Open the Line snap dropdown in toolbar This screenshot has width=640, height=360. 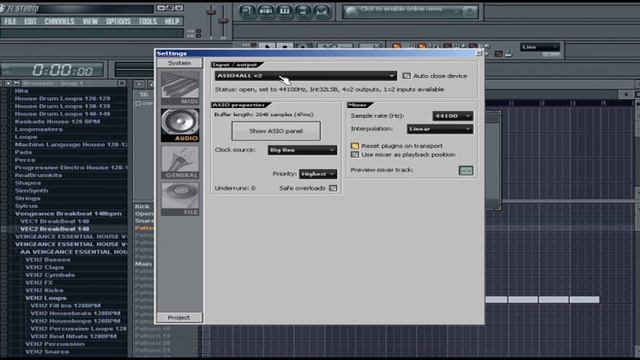[540, 47]
